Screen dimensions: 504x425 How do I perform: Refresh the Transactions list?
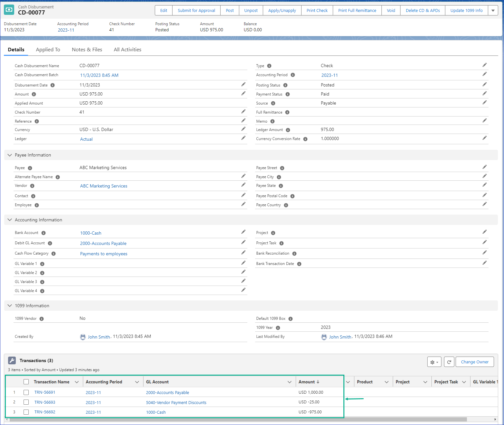tap(449, 362)
